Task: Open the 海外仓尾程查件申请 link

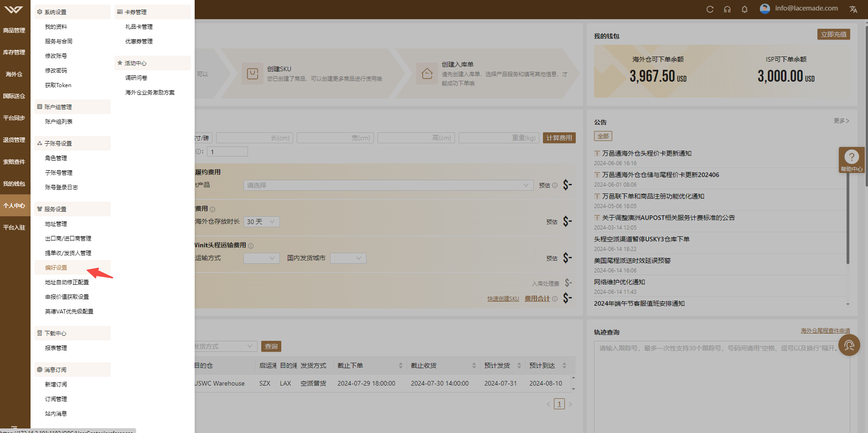Action: coord(826,331)
